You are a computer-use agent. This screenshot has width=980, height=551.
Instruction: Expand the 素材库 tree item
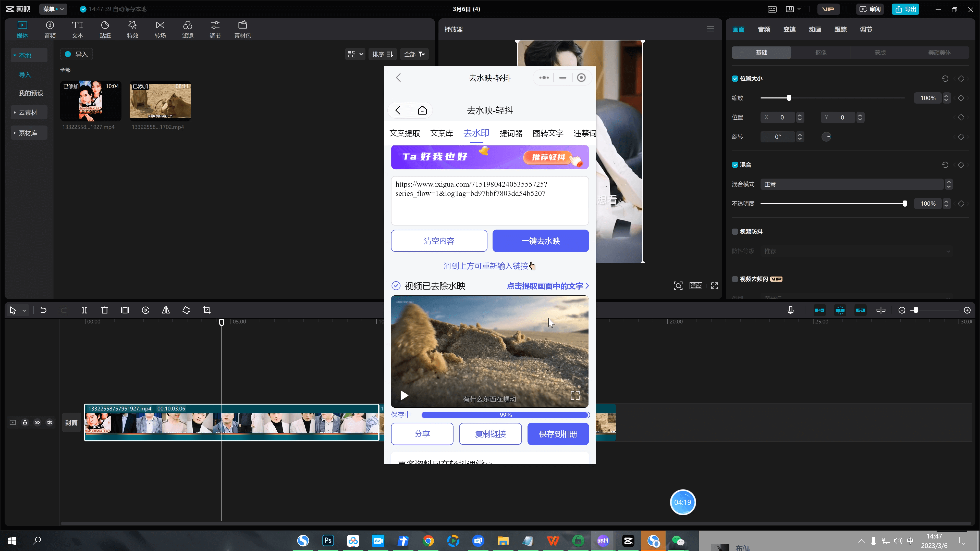[x=29, y=133]
